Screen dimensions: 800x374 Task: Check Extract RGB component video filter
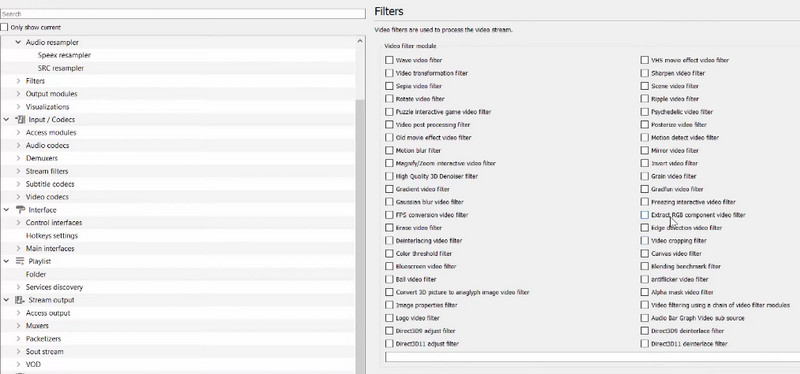tap(645, 215)
